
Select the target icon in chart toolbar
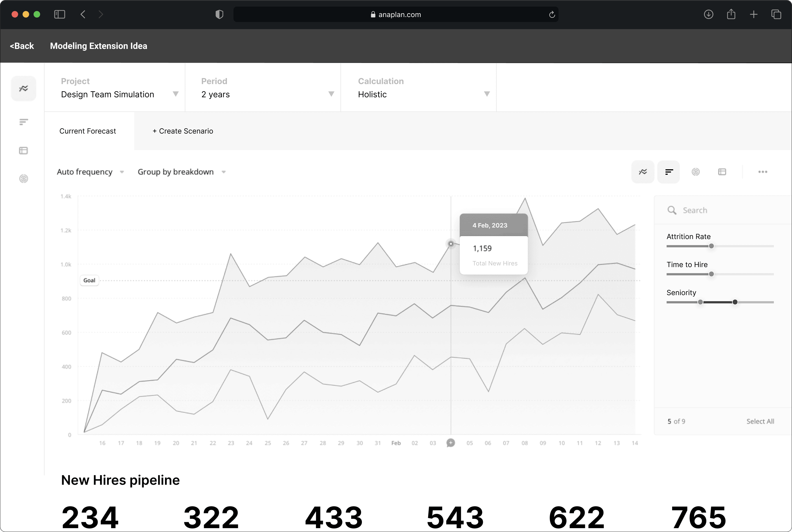pyautogui.click(x=695, y=172)
